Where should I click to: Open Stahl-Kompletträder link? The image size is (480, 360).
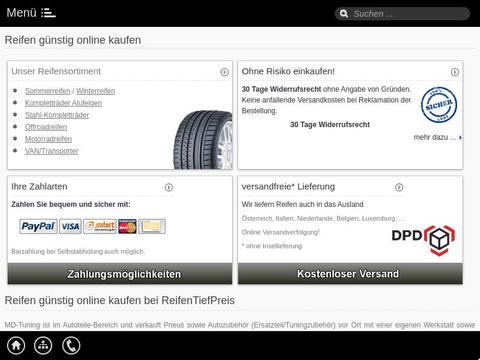pyautogui.click(x=57, y=115)
